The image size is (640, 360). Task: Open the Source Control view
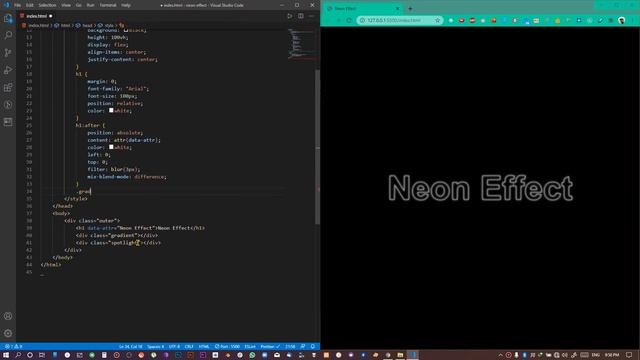tap(8, 53)
